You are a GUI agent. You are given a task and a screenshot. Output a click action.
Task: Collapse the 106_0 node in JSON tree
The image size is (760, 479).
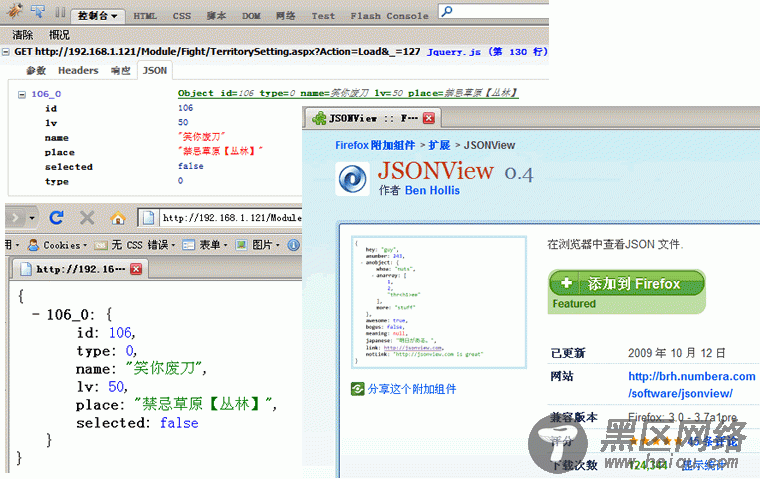coord(22,95)
